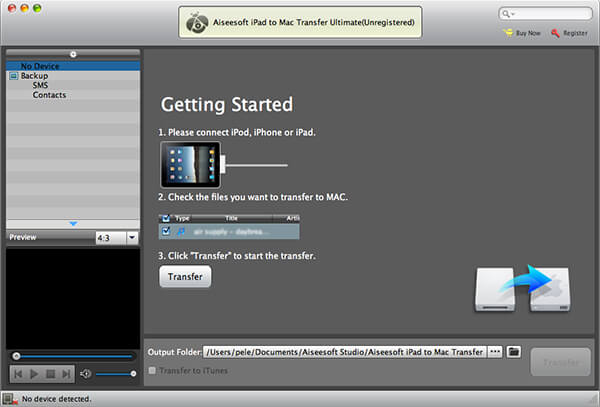The height and width of the screenshot is (407, 600).
Task: Click the Aiseesoft app logo icon
Action: coord(197,22)
